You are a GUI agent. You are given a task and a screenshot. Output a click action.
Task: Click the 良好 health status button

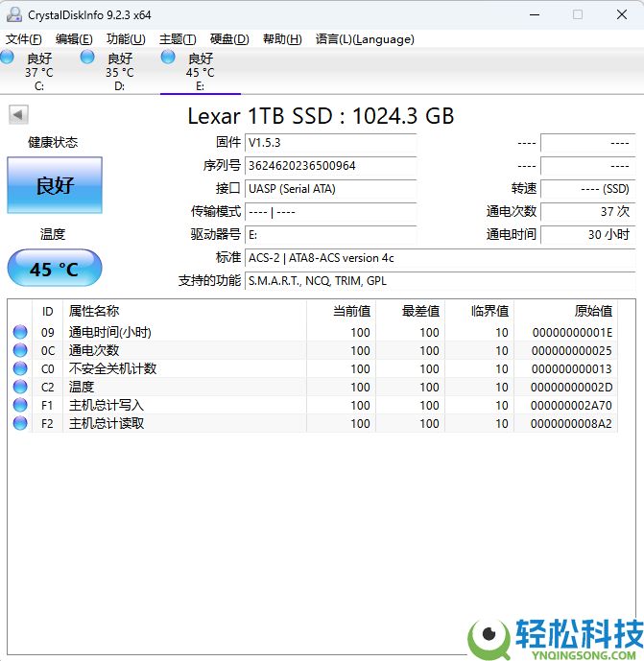55,185
